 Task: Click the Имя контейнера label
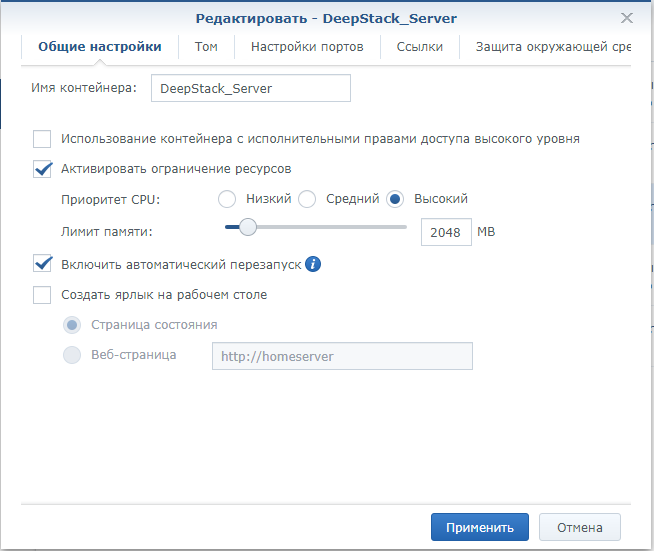point(84,88)
